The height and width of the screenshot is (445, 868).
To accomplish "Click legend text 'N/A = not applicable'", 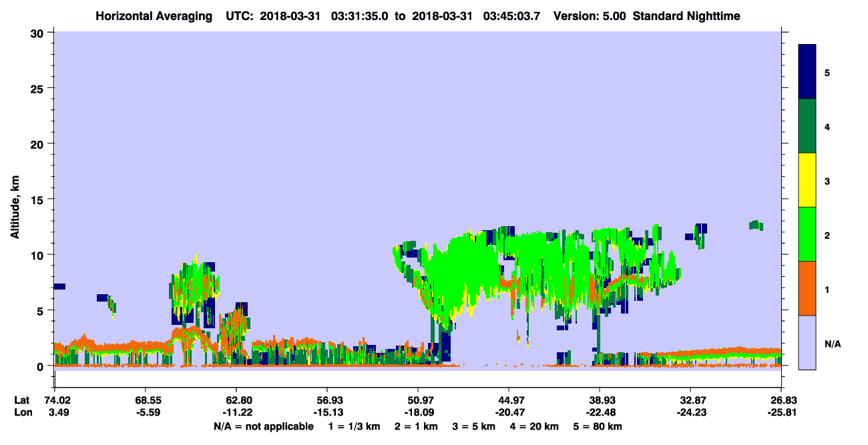I will click(x=263, y=426).
